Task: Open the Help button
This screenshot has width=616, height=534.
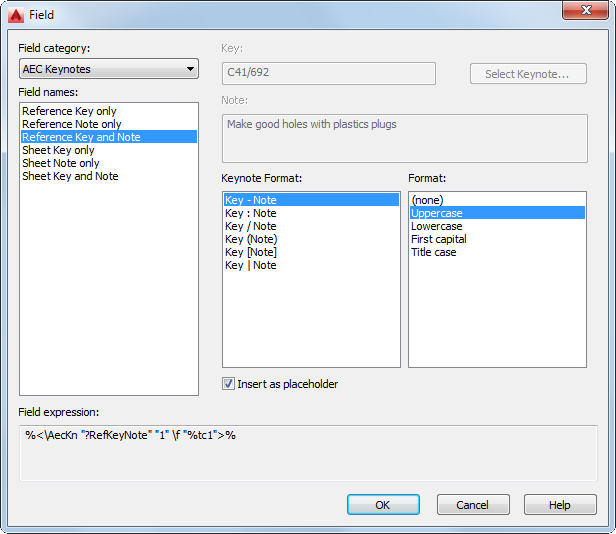Action: pyautogui.click(x=560, y=505)
